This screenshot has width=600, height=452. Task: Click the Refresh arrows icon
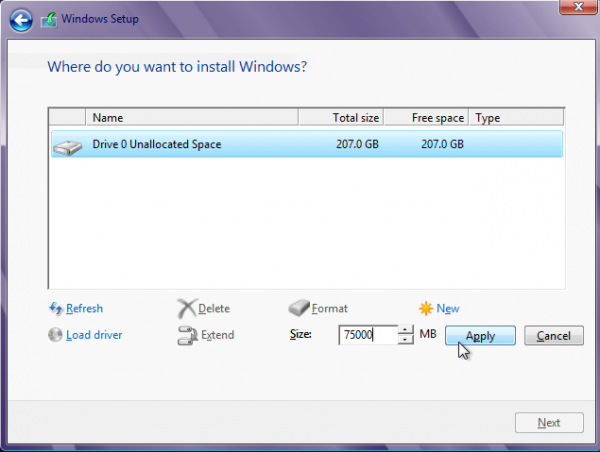click(x=56, y=308)
